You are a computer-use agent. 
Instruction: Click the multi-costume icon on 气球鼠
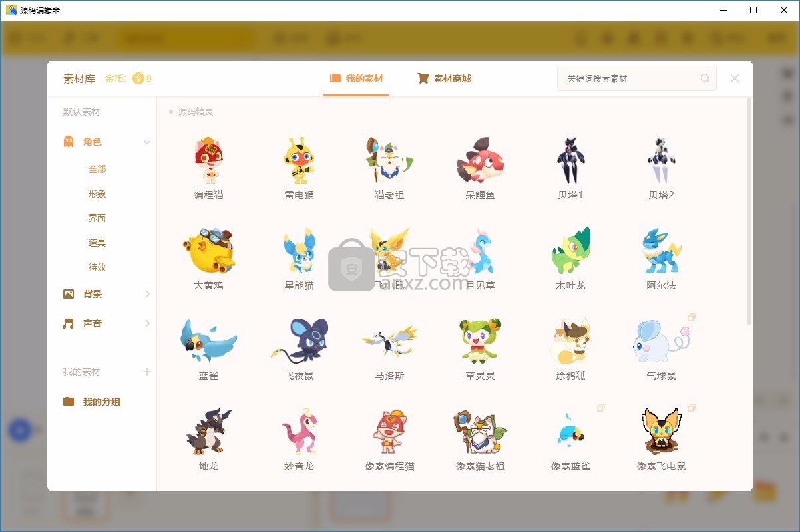point(691,317)
